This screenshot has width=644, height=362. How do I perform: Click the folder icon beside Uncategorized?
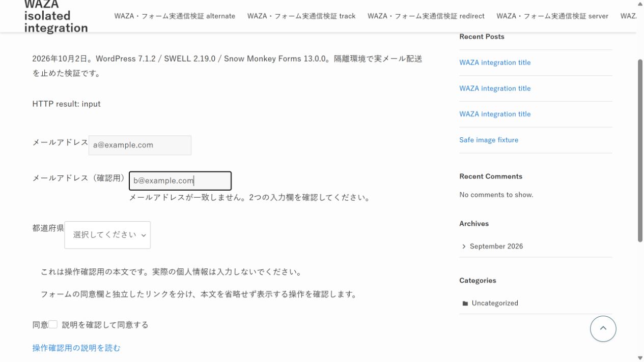465,304
